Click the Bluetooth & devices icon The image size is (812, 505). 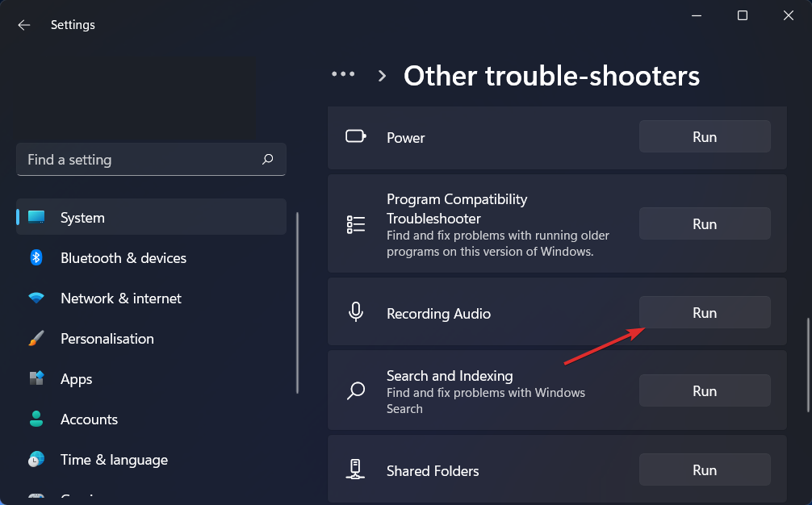(x=36, y=258)
